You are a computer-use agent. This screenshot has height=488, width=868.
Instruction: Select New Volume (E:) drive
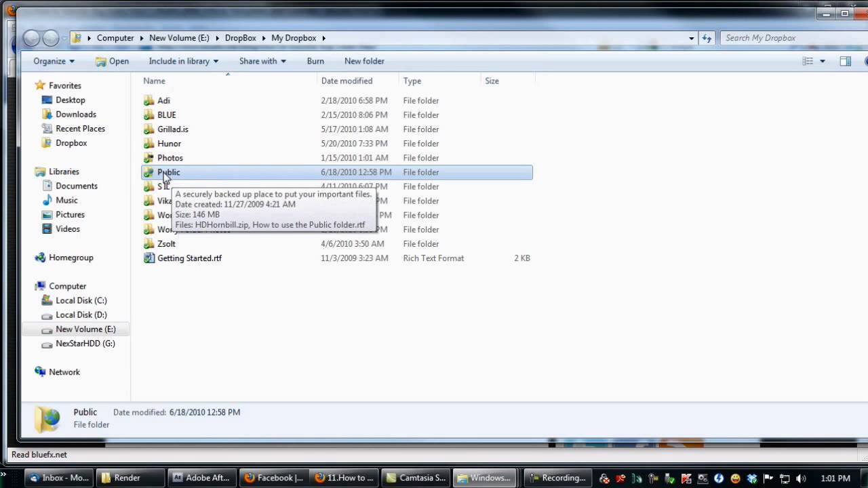click(85, 329)
